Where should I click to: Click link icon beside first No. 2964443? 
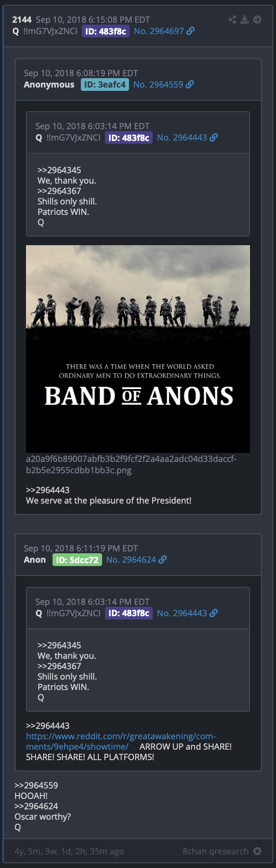pyautogui.click(x=214, y=138)
